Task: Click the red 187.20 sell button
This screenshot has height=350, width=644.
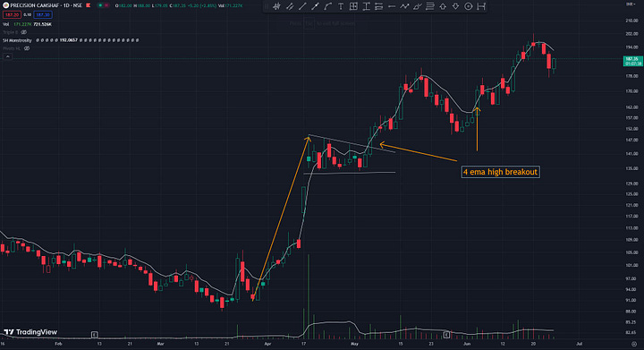Action: [12, 15]
